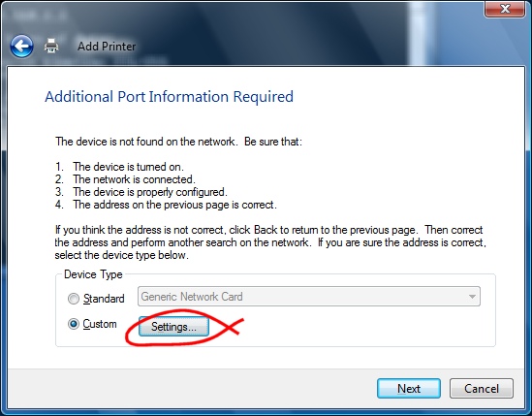The width and height of the screenshot is (532, 416).
Task: Click the Additional Port Information Required heading
Action: 169,96
